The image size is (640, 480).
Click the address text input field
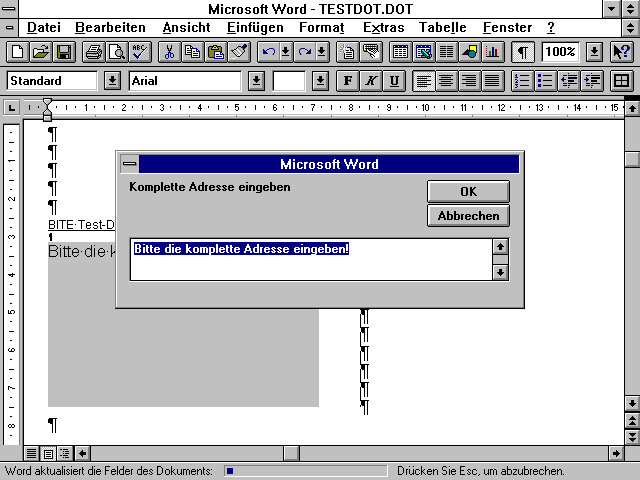(x=312, y=258)
